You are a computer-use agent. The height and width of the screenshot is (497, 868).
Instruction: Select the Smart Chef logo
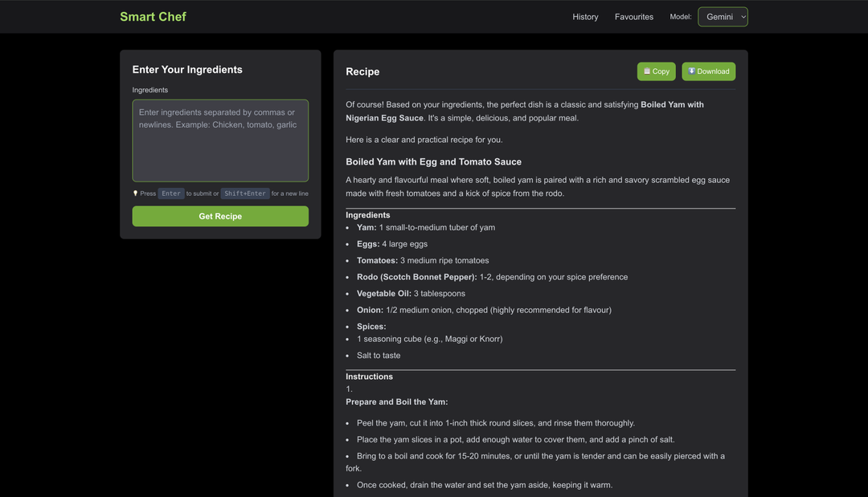tap(153, 16)
